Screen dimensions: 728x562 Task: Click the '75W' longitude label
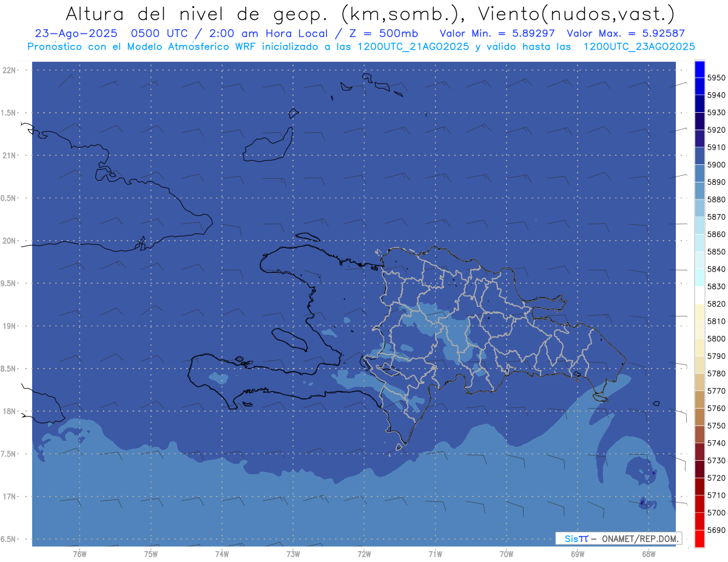coord(150,554)
